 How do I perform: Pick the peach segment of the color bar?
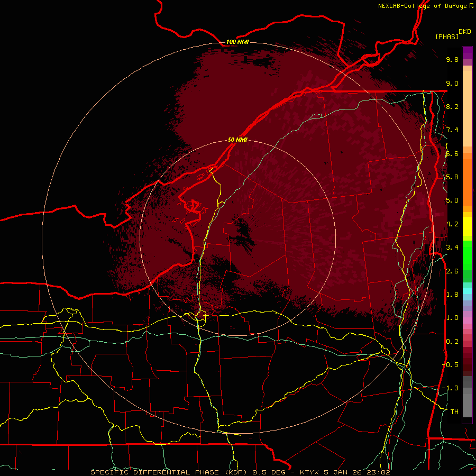467,108
